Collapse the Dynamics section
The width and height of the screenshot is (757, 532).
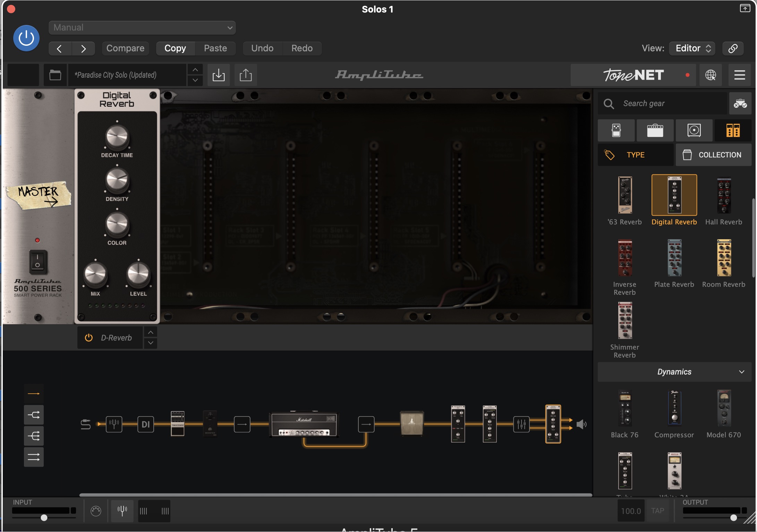[674, 372]
